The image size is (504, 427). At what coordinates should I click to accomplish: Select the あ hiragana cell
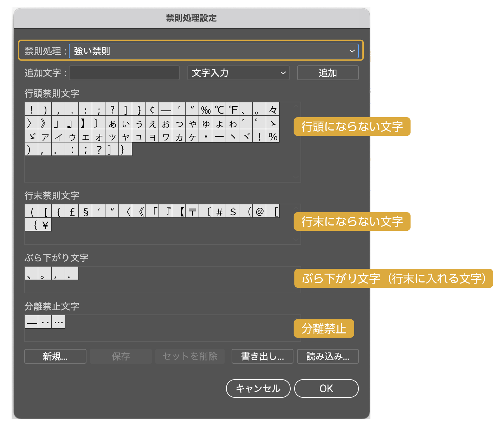tap(112, 122)
